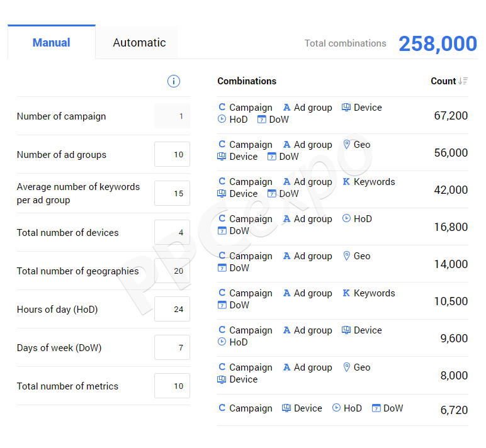Select the 8,000 count value
Screen dimensions: 486x448
454,376
